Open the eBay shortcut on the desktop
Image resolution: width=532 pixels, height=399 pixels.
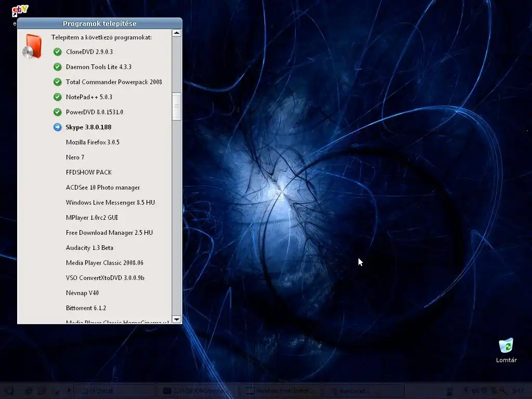[20, 11]
